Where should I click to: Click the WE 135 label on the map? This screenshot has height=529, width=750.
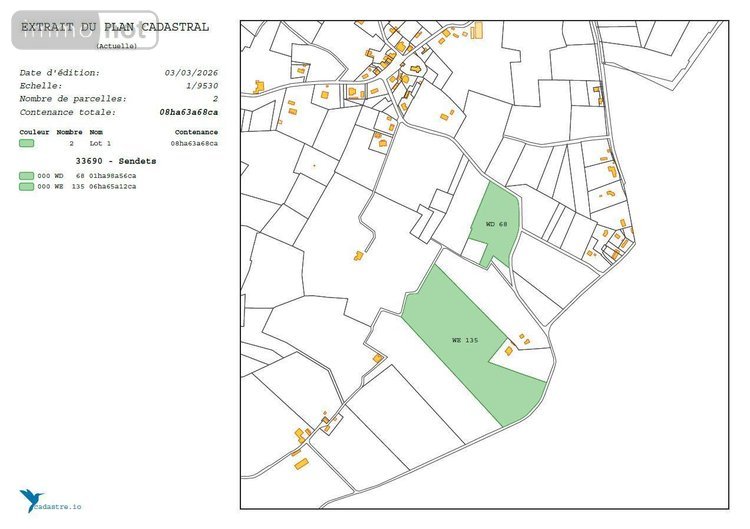pyautogui.click(x=465, y=340)
